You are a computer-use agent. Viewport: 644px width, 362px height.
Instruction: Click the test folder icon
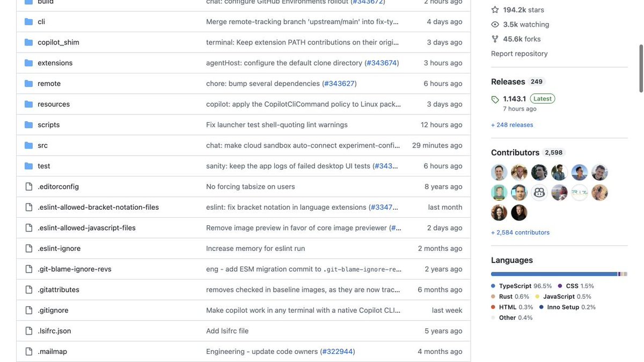29,166
